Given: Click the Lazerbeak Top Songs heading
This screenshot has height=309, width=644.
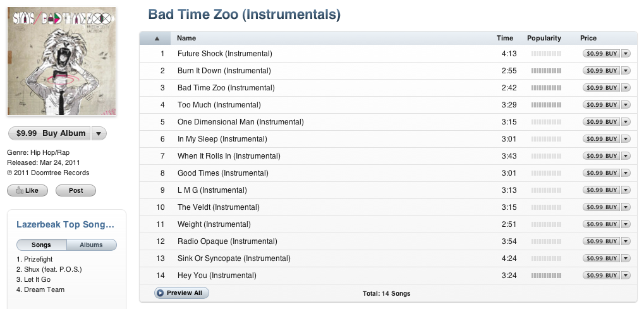Looking at the screenshot, I should (x=65, y=224).
